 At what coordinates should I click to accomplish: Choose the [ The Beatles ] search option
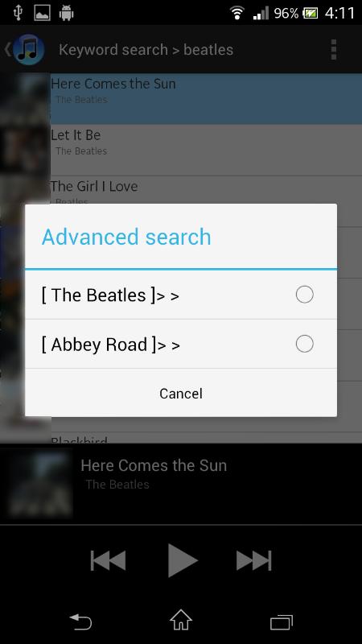click(x=181, y=295)
